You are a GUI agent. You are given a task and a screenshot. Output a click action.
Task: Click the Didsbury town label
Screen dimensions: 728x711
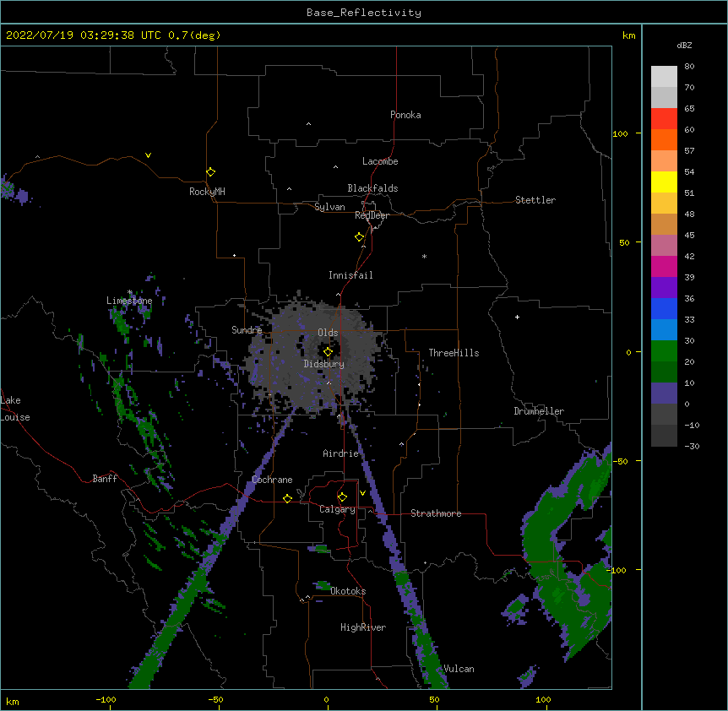coord(324,364)
